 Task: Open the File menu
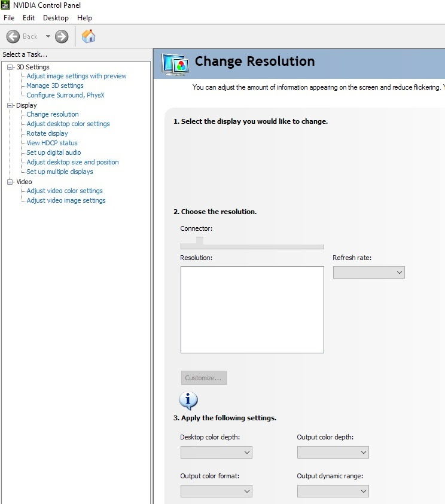click(9, 18)
